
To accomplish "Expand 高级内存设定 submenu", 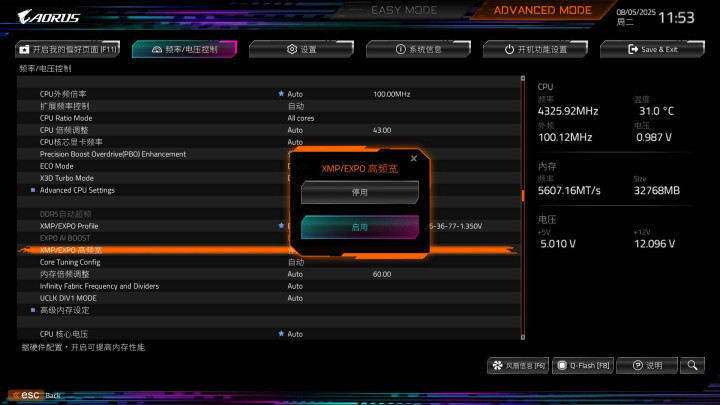I will click(269, 310).
